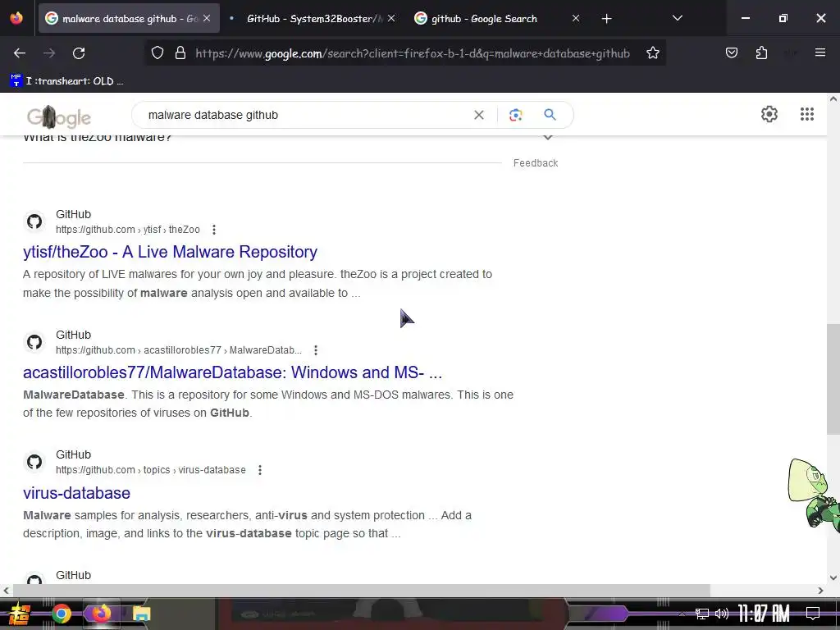Switch to the 'GitHub - System32Booster' tab
Image resolution: width=840 pixels, height=630 pixels.
click(314, 19)
